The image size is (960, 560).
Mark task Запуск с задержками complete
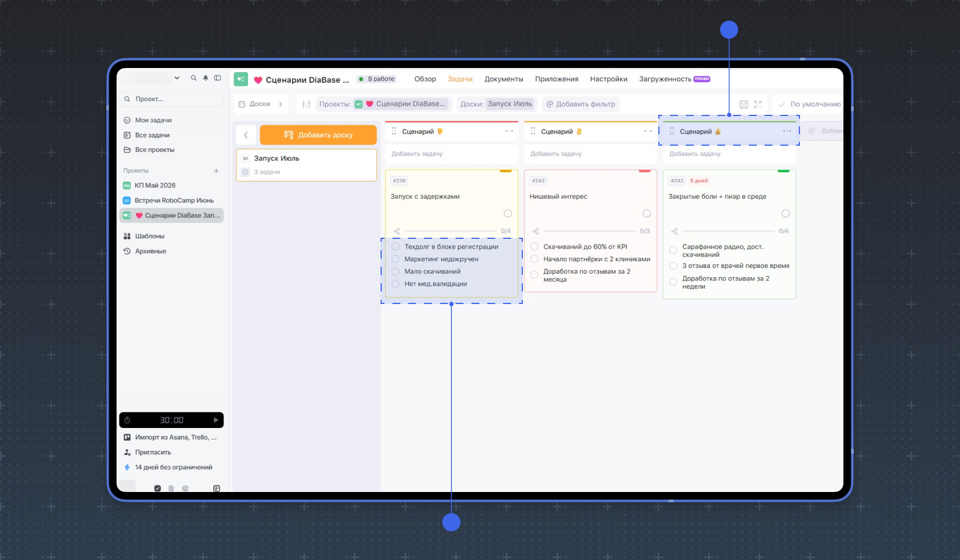507,214
